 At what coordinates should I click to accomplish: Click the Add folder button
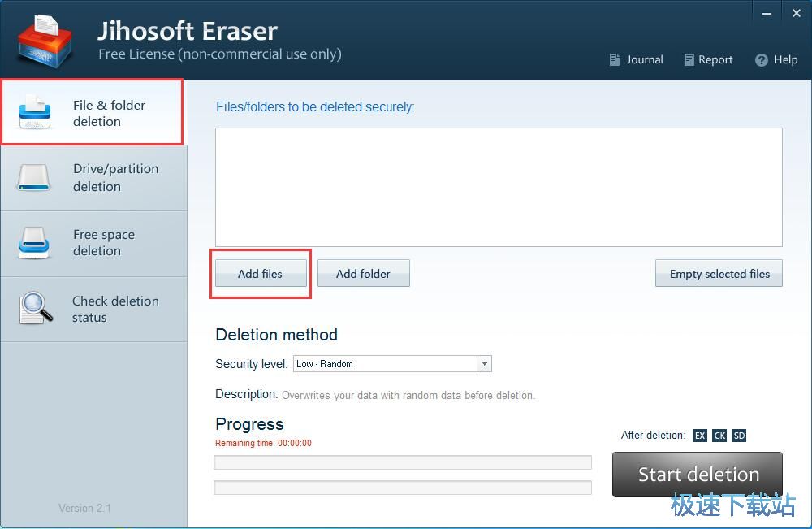363,274
